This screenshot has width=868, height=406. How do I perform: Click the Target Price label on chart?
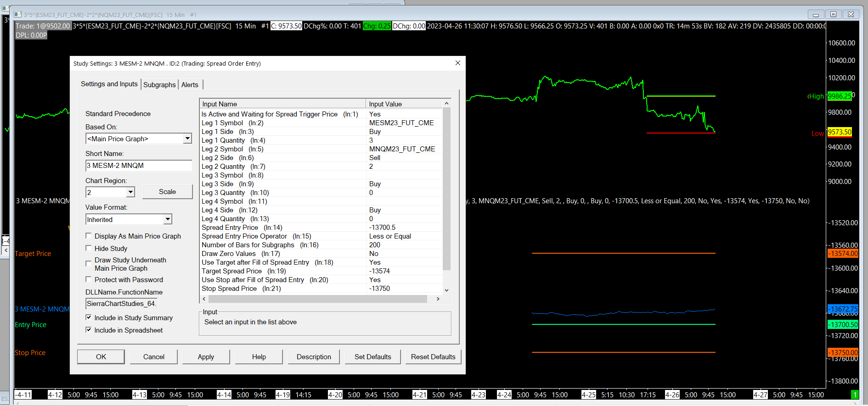33,254
